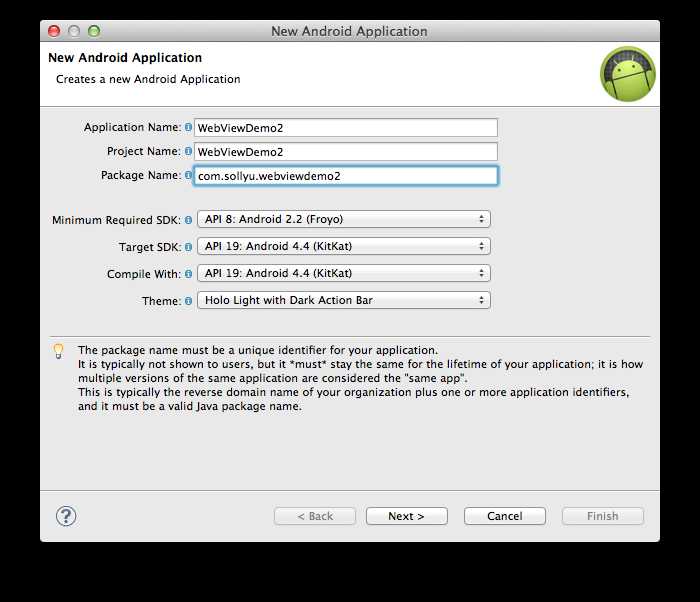Click 'Creates a new Android Application' text
This screenshot has height=602, width=700.
(x=148, y=79)
